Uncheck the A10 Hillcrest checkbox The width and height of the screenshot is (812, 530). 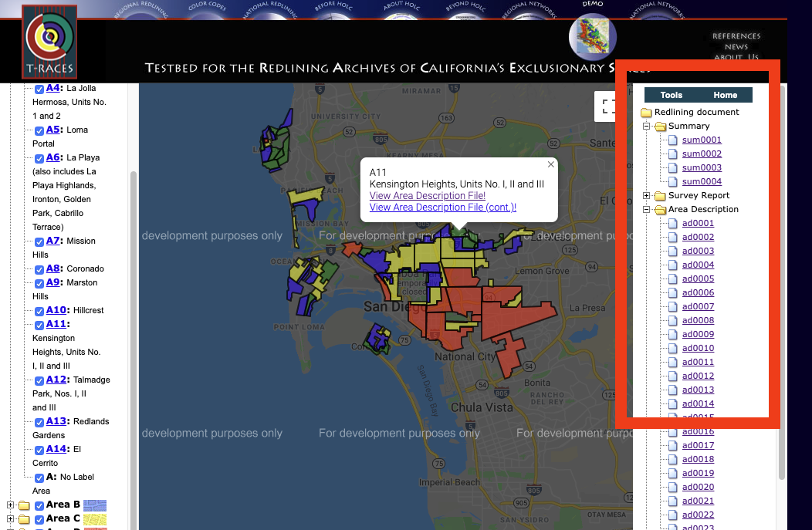[x=39, y=311]
